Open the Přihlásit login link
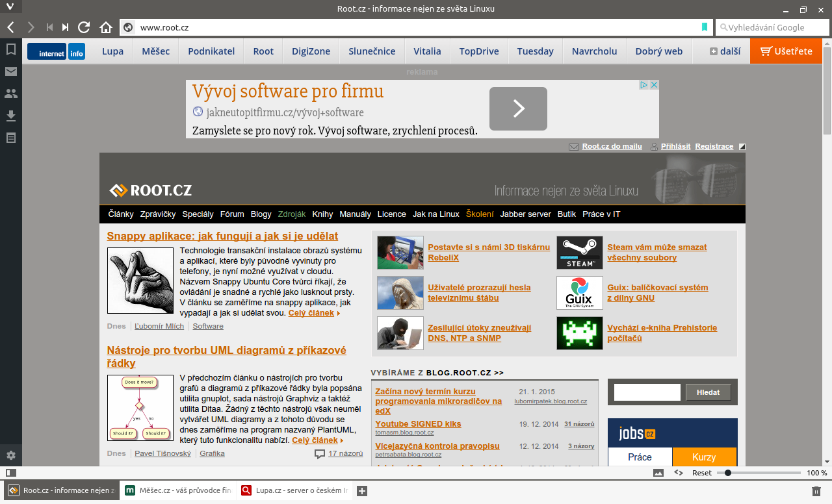832x504 pixels. [676, 147]
